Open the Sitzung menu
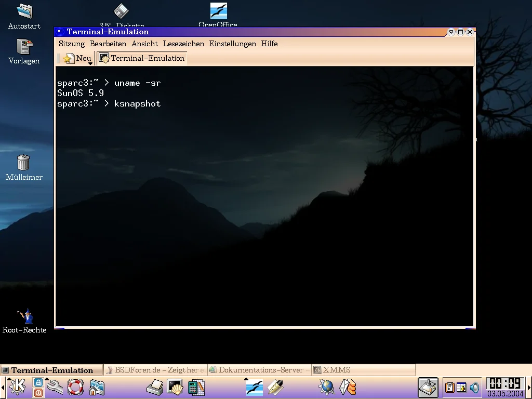The width and height of the screenshot is (532, 399). click(x=72, y=44)
